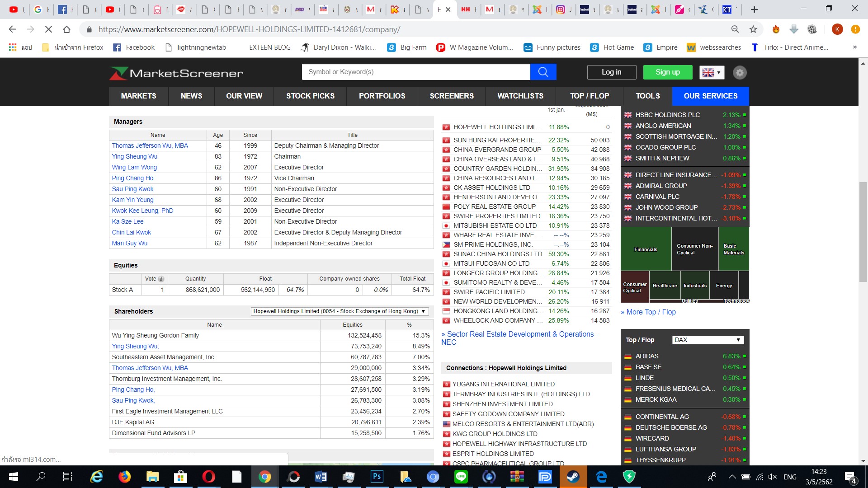
Task: Open Steam from the taskbar
Action: pos(573,477)
